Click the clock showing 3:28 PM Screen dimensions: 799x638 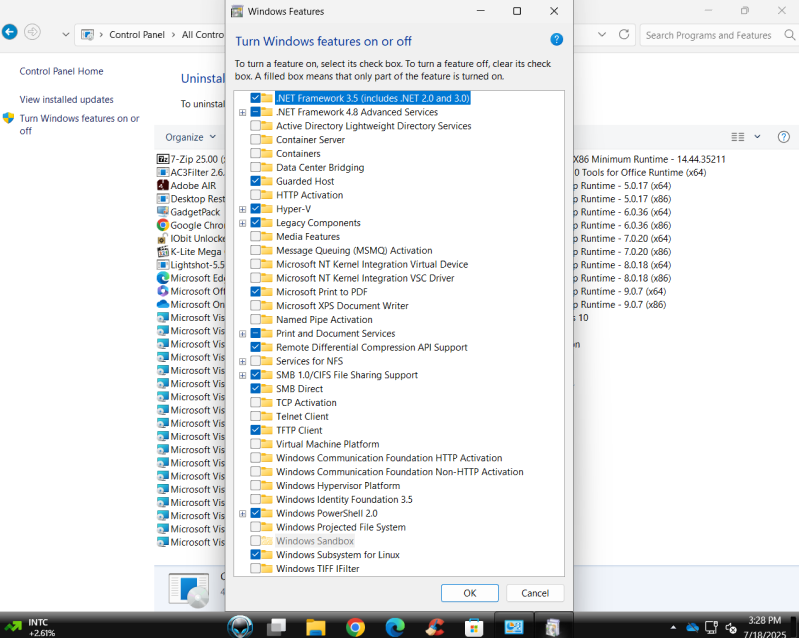pyautogui.click(x=764, y=620)
